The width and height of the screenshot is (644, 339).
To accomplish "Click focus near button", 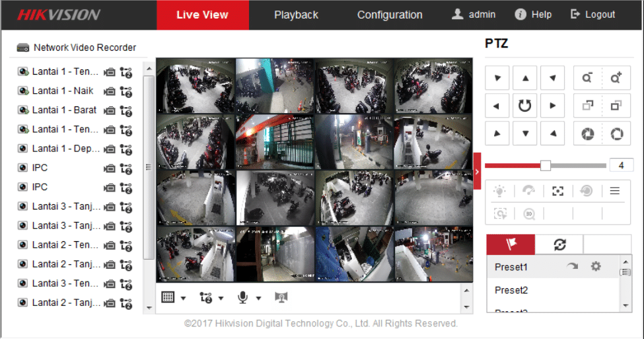I will pyautogui.click(x=587, y=106).
